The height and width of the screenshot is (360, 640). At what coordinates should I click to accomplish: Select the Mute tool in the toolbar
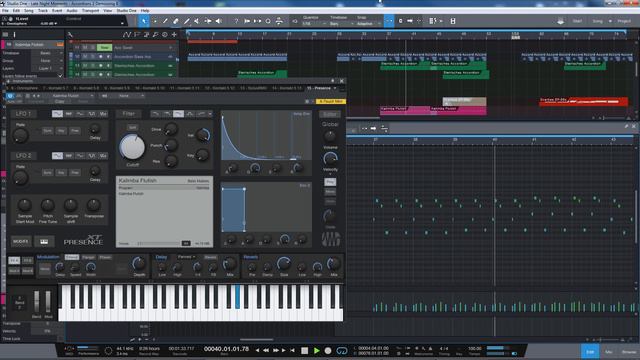click(197, 21)
